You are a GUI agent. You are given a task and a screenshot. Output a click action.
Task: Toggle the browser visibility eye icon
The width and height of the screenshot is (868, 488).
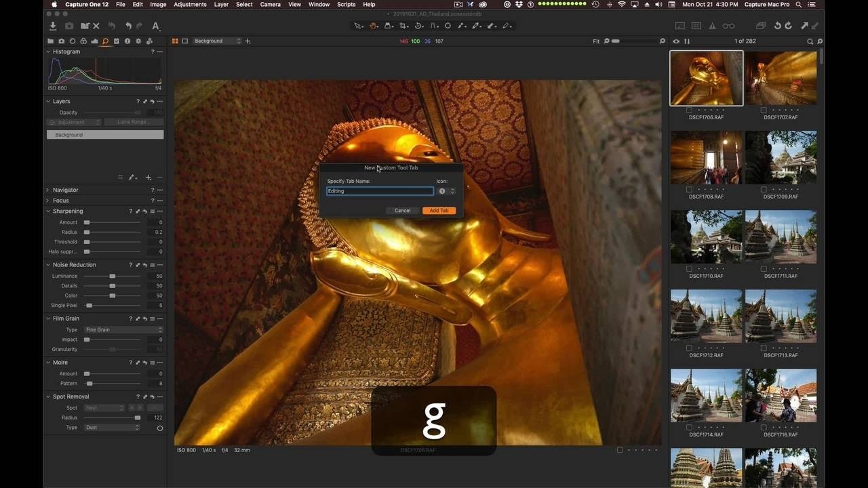pos(676,41)
